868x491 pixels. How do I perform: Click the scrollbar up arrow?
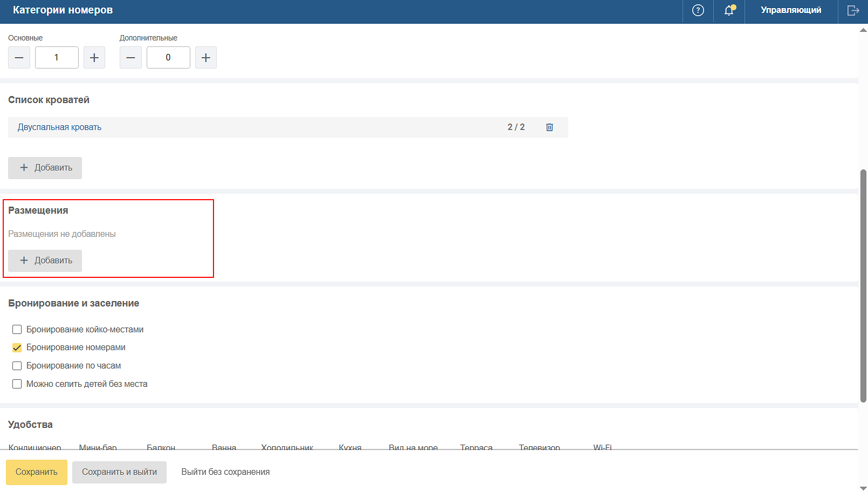click(x=863, y=30)
